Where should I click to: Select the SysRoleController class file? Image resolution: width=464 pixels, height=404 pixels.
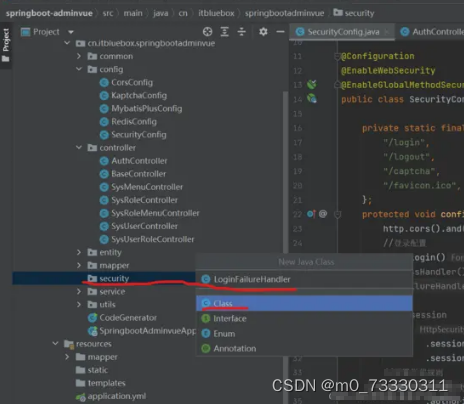[139, 200]
